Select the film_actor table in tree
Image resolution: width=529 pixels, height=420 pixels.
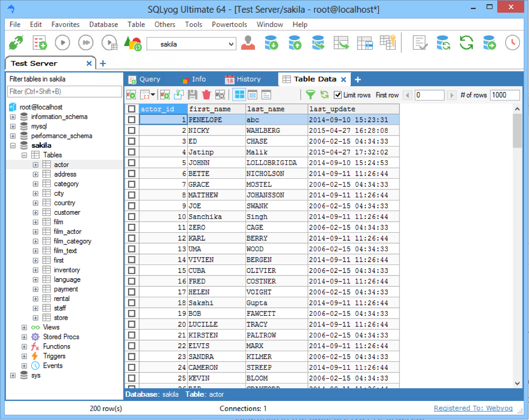pyautogui.click(x=67, y=232)
